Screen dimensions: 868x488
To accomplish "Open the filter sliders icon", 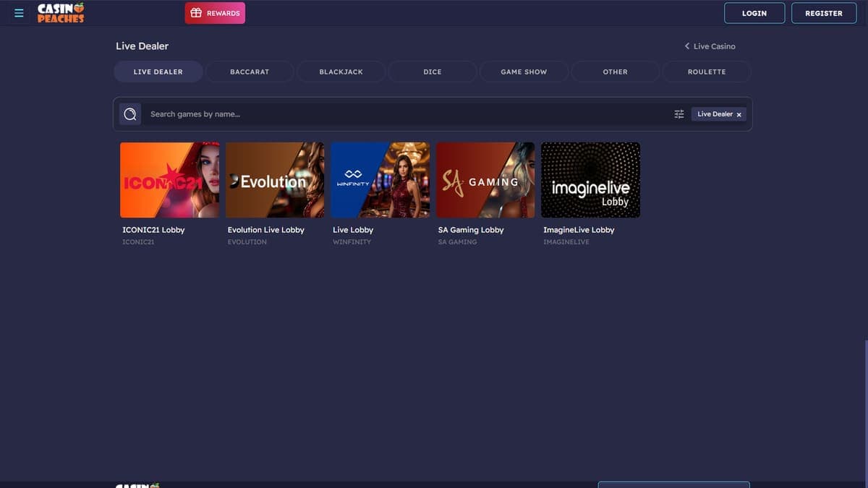I will pyautogui.click(x=678, y=114).
